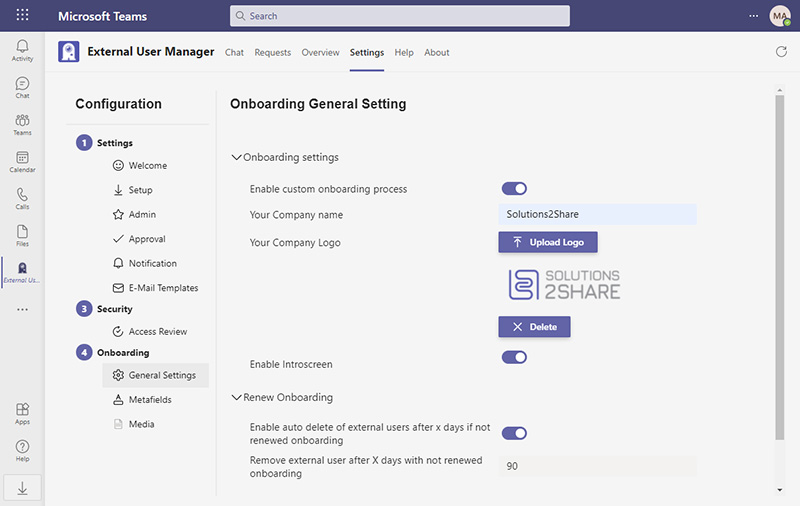800x506 pixels.
Task: Open Activity in the left rail
Action: pyautogui.click(x=22, y=50)
